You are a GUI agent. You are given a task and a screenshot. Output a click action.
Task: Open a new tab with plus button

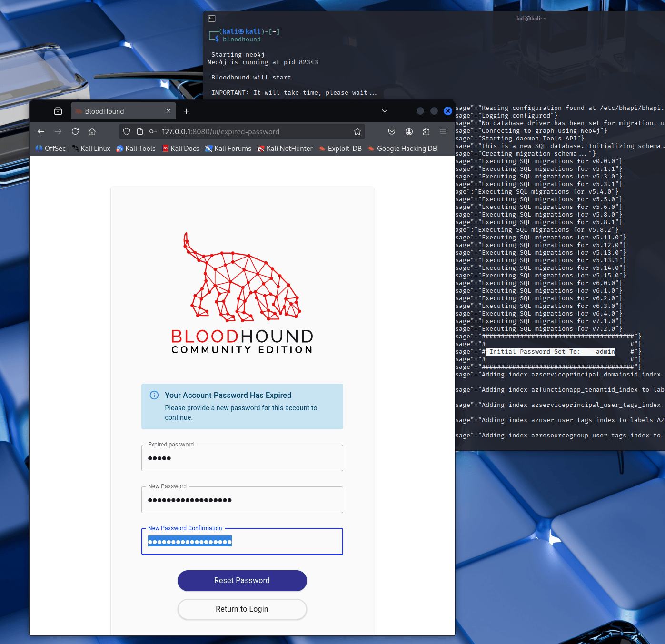click(x=187, y=111)
